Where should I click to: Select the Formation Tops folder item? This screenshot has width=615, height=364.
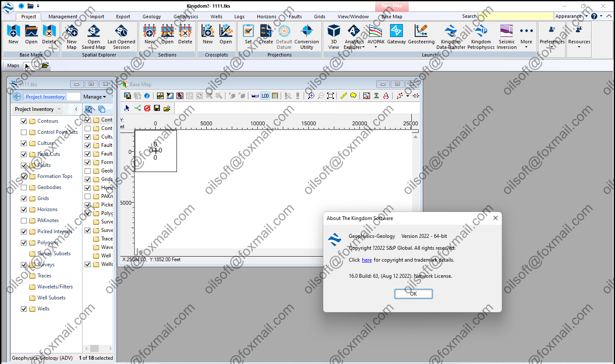(x=51, y=176)
